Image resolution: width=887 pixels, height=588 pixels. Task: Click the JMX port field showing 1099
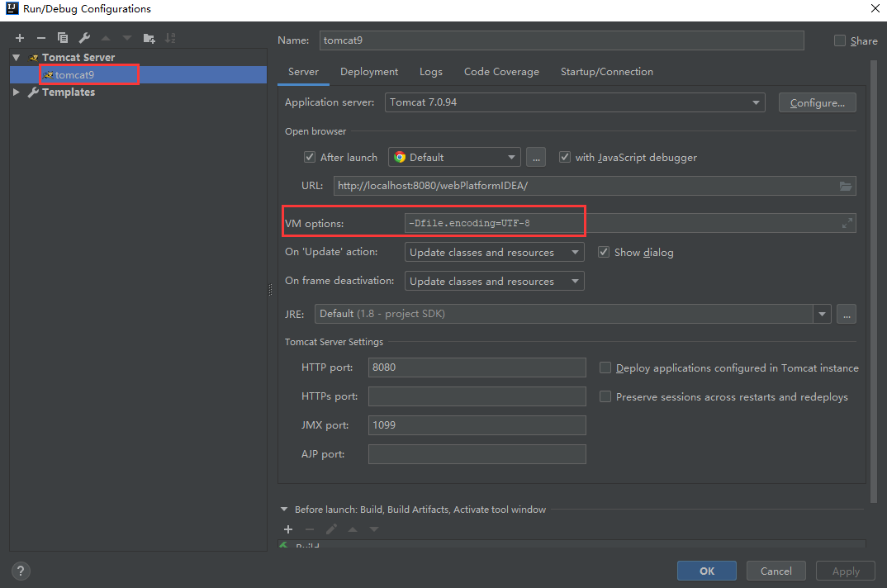point(477,425)
